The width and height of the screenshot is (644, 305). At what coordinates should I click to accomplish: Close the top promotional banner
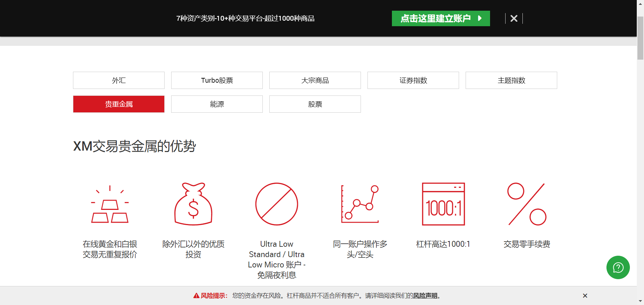tap(514, 18)
